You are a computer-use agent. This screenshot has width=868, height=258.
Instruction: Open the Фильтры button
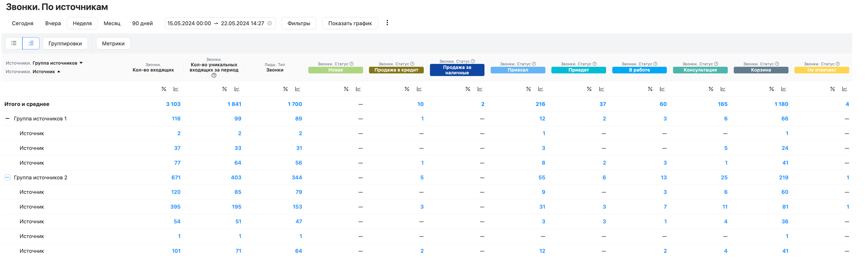point(299,23)
